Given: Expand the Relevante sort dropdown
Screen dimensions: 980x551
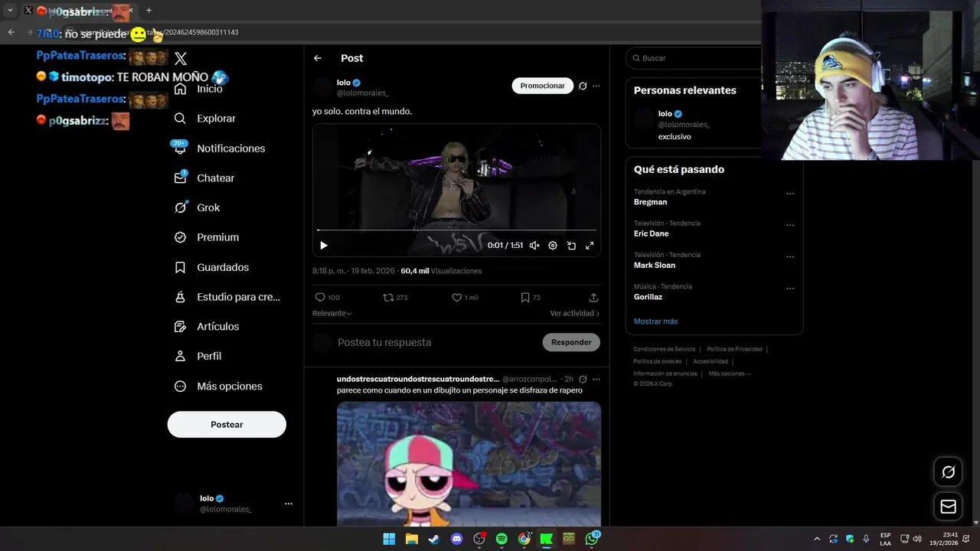Looking at the screenshot, I should click(332, 314).
